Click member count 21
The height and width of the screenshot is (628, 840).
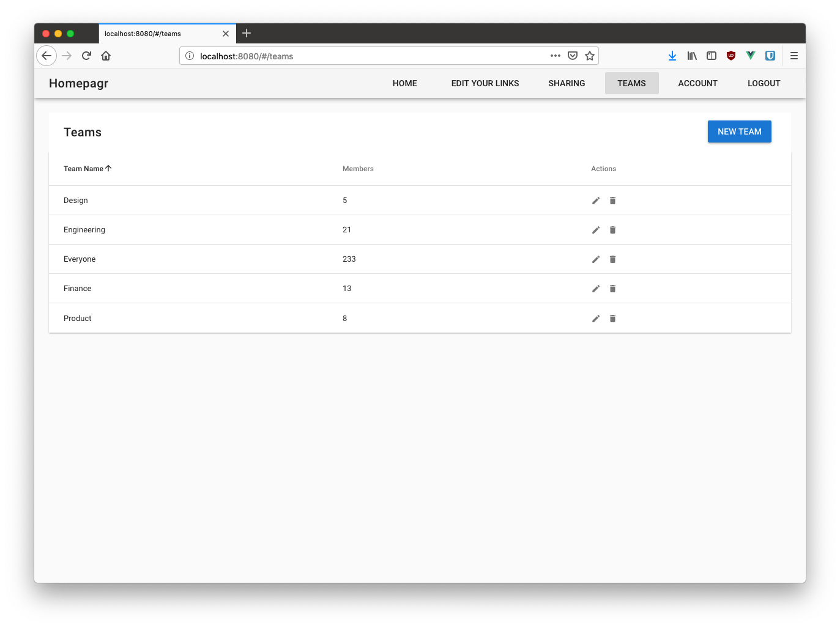(x=347, y=230)
